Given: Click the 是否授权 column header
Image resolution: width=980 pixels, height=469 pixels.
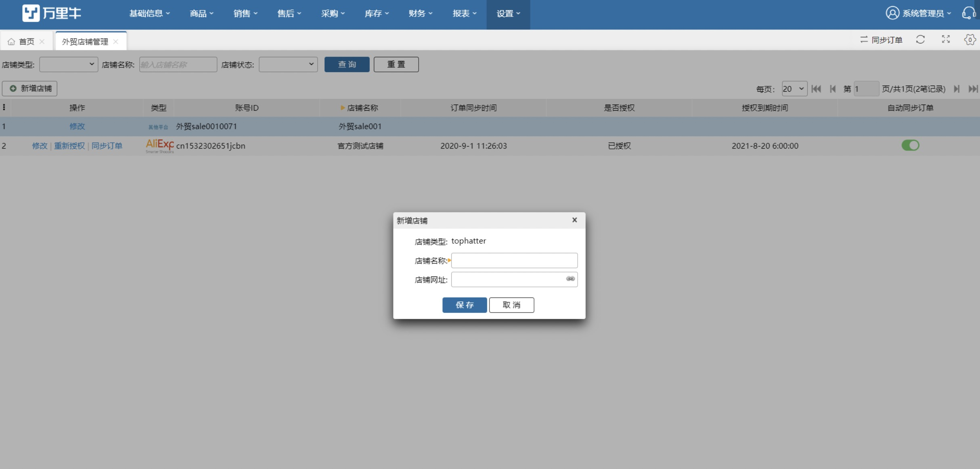Looking at the screenshot, I should point(619,108).
